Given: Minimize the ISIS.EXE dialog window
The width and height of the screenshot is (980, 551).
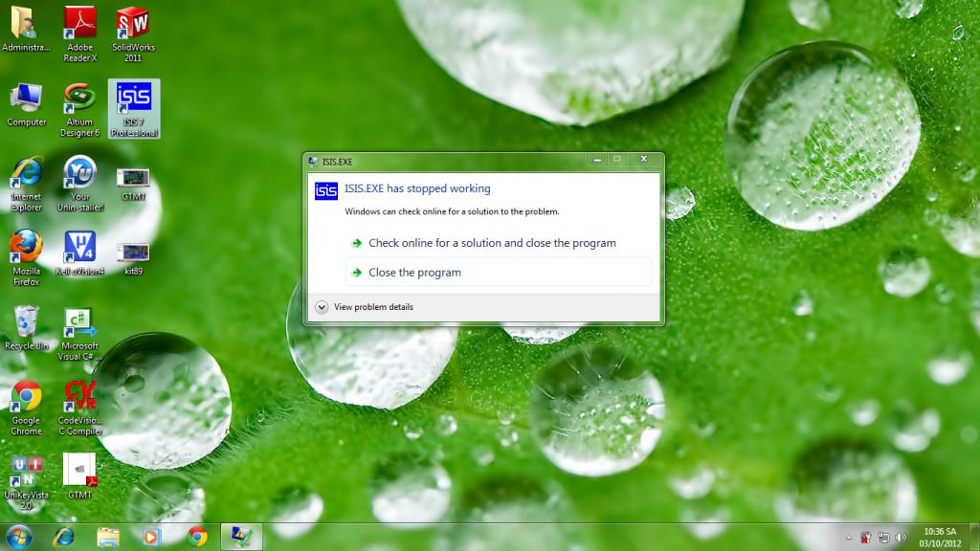Looking at the screenshot, I should [x=597, y=160].
